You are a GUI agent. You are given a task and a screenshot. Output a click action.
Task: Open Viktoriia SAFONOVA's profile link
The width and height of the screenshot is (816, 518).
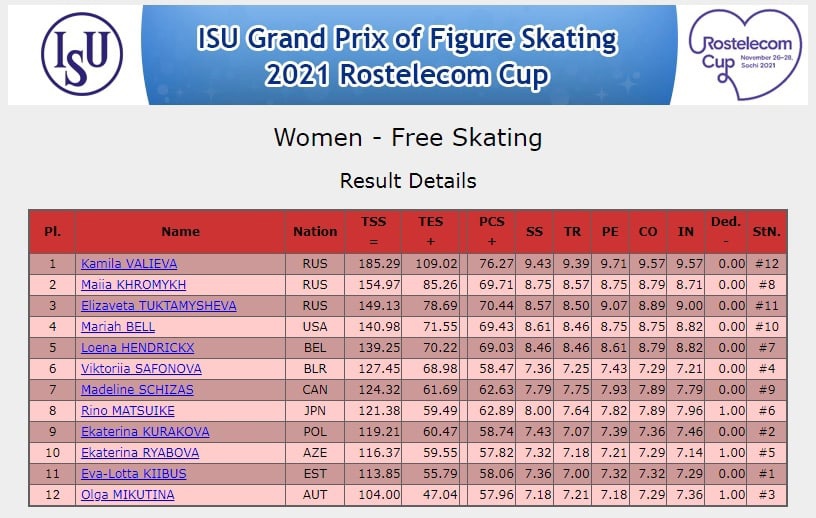click(141, 369)
